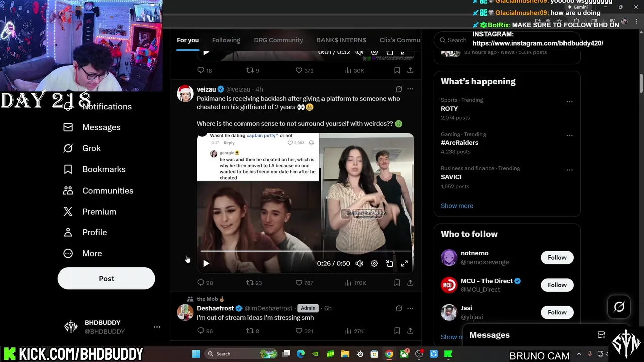Open the Windows Start menu

click(196, 354)
